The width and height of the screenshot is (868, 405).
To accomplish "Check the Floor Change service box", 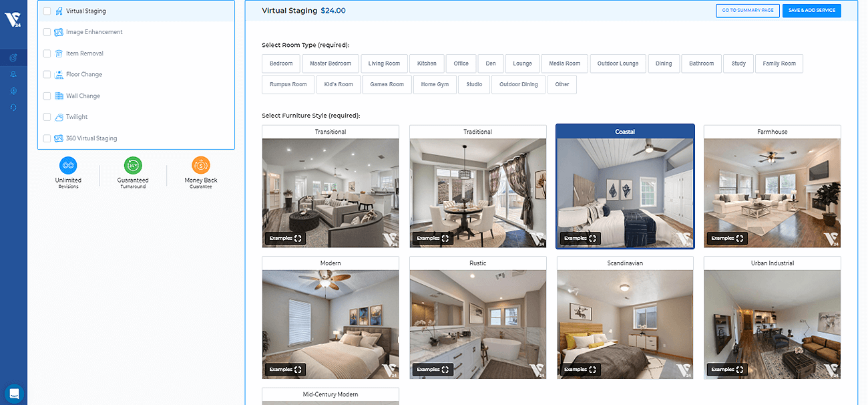I will 47,74.
